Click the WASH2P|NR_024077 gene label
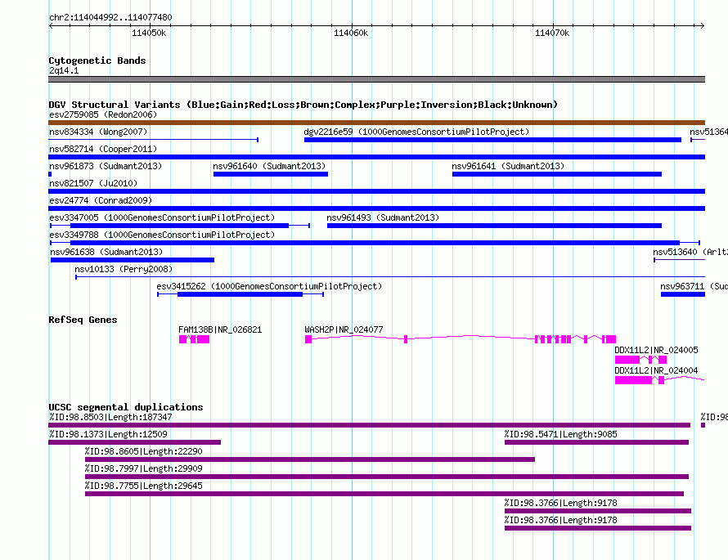 tap(344, 330)
